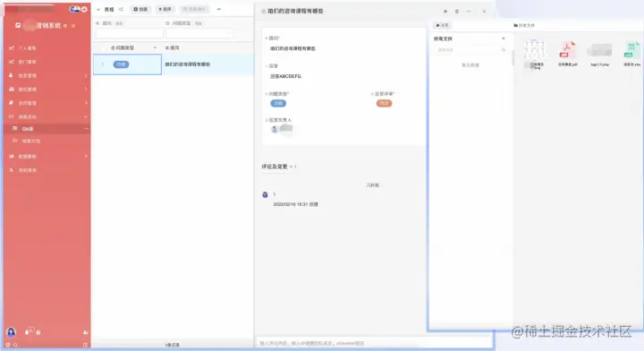Click the workspace logo icon beside 营销系统
This screenshot has height=351, width=644.
[18, 25]
